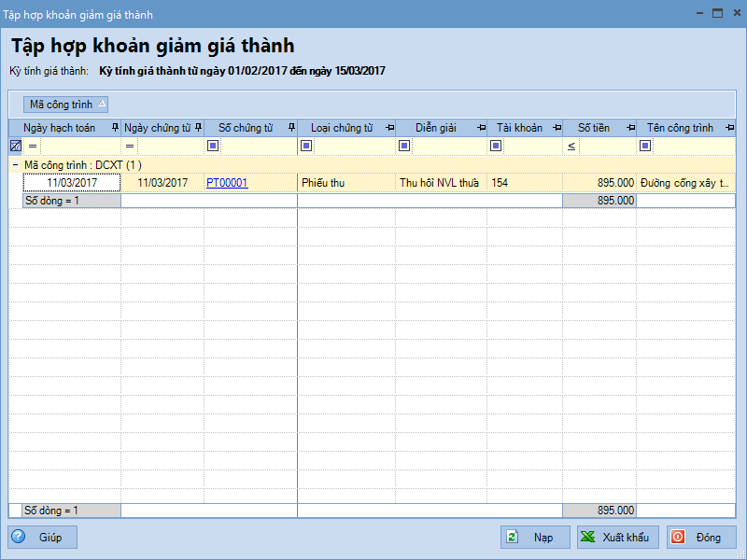This screenshot has height=560, width=747.
Task: Click the pin icon on Số tiền column
Action: pos(631,128)
